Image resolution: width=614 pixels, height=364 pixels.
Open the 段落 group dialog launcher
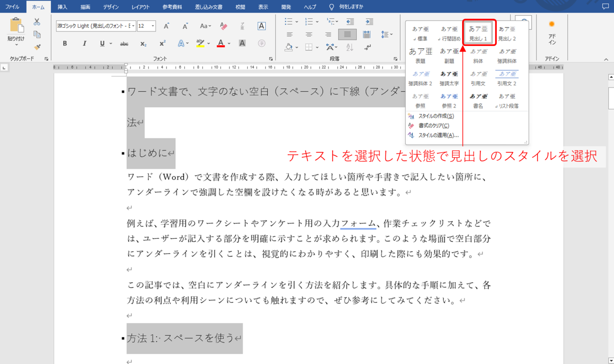(x=395, y=59)
